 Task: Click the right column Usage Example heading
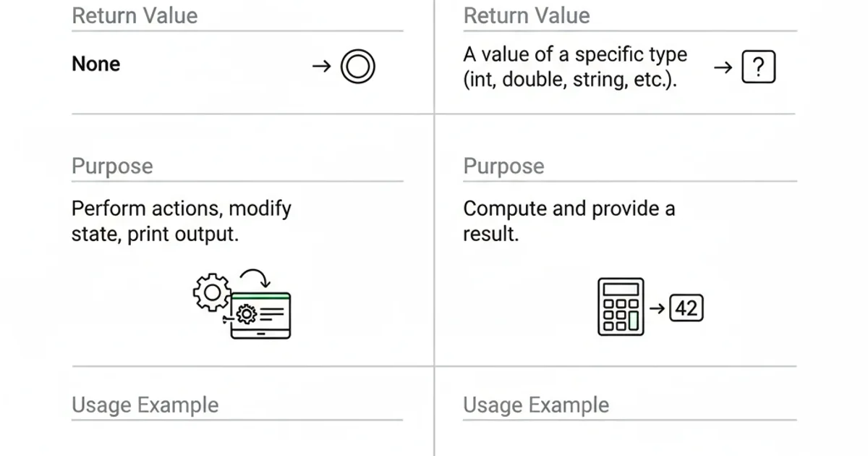tap(536, 405)
